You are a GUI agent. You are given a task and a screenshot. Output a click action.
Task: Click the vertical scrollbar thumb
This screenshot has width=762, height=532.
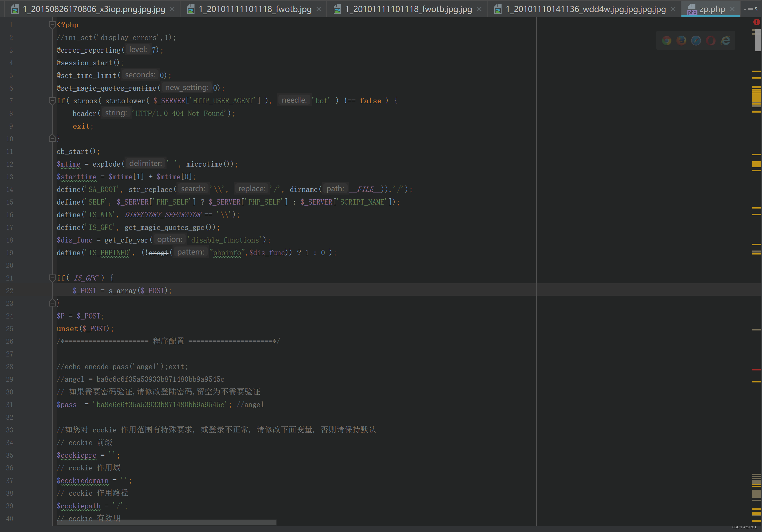click(758, 40)
